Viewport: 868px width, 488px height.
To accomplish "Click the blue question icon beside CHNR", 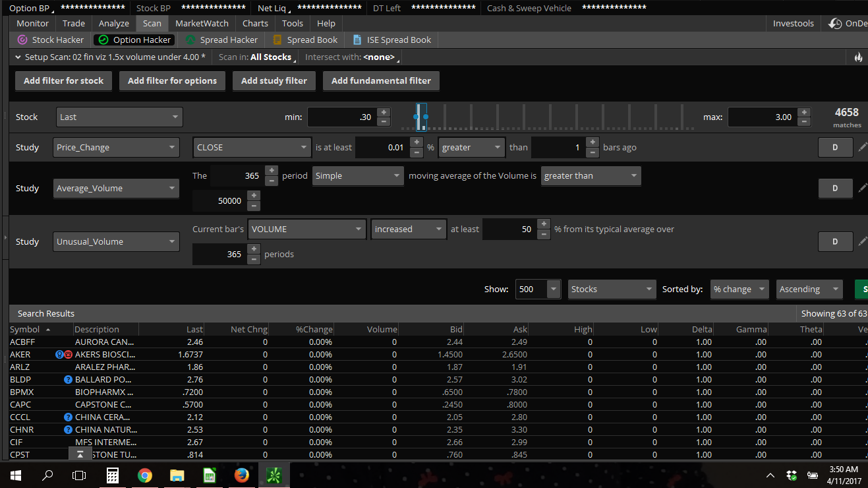I will 67,430.
